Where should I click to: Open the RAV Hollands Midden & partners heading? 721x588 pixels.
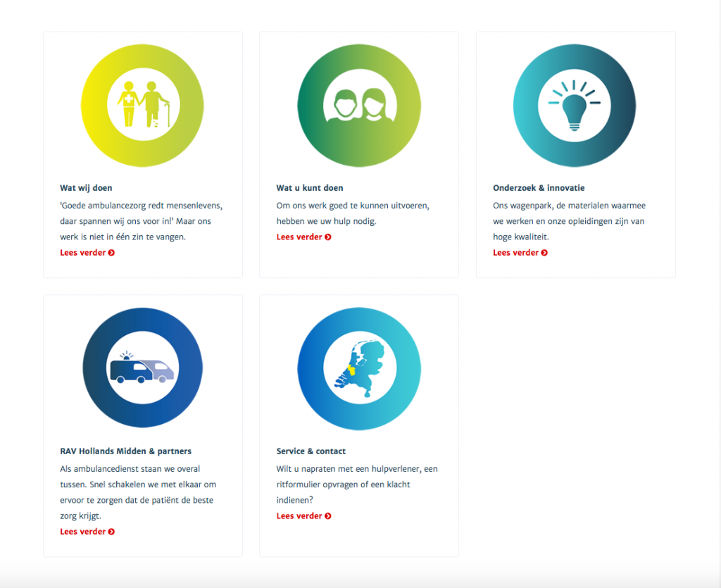point(125,451)
